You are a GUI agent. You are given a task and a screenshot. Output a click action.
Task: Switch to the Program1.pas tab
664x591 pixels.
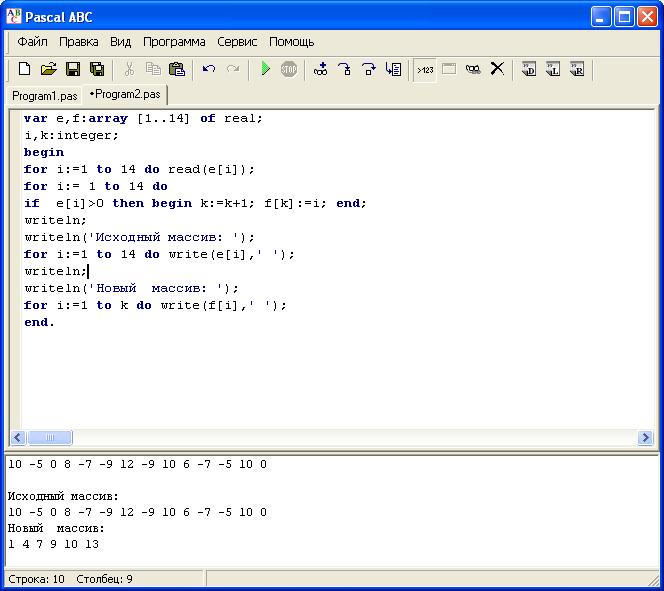click(x=44, y=96)
